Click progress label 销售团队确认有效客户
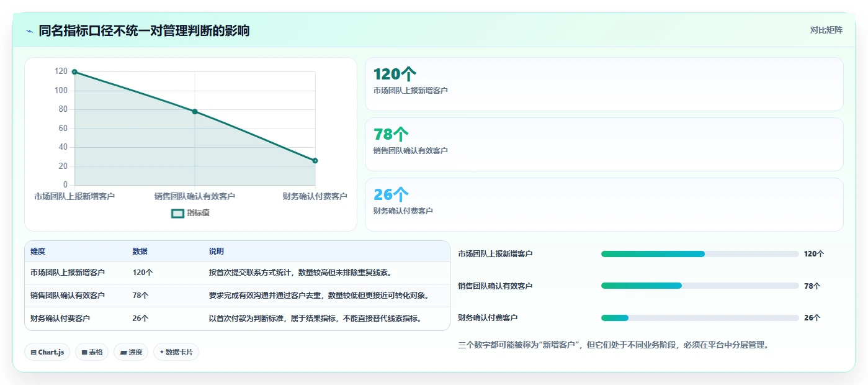 pyautogui.click(x=495, y=286)
